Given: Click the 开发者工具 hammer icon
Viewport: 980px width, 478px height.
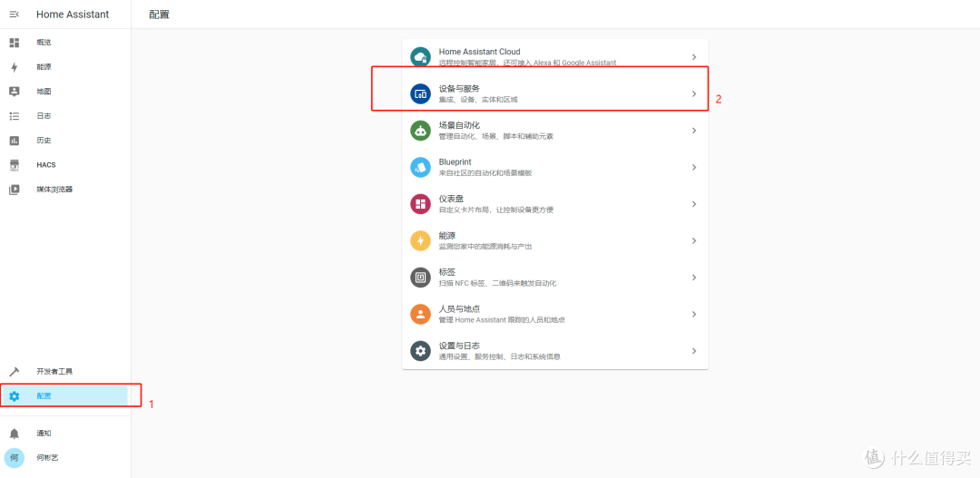Looking at the screenshot, I should click(15, 372).
